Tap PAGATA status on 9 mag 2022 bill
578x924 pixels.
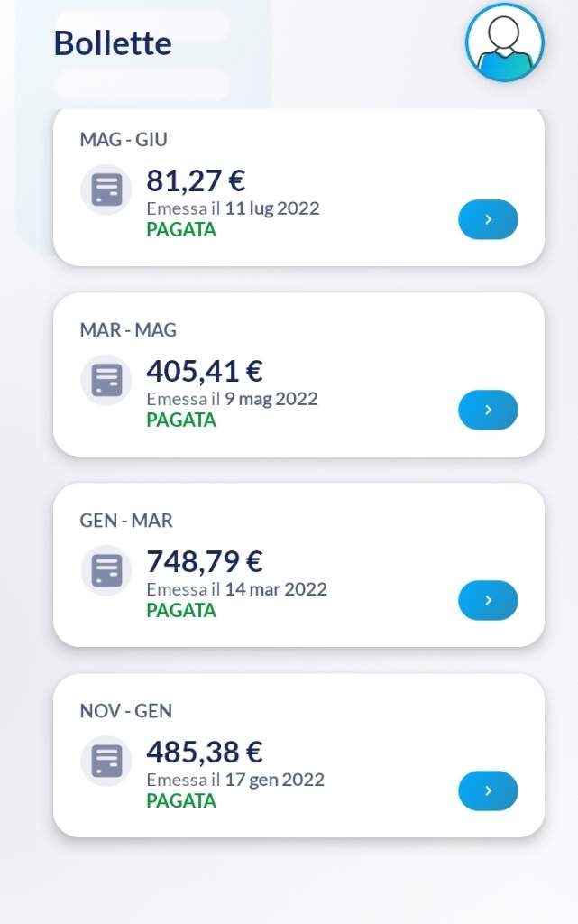(x=181, y=420)
